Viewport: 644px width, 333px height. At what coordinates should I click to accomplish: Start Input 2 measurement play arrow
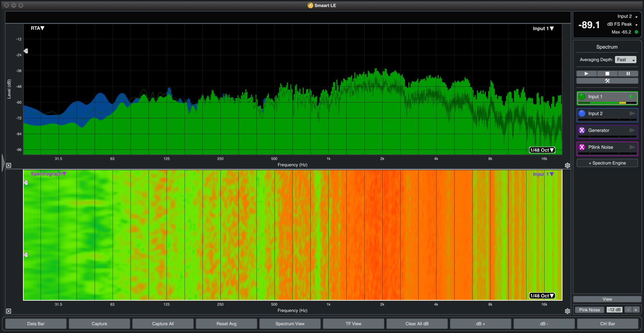(x=632, y=113)
